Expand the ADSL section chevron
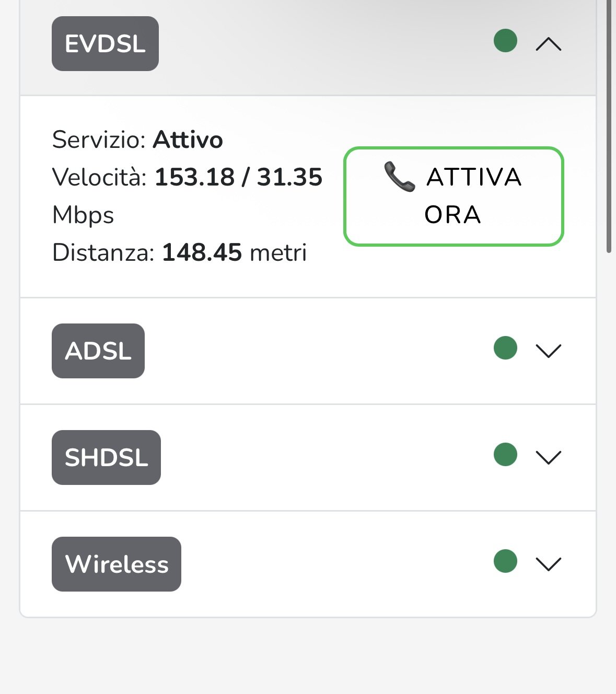Screen dimensions: 616x694 [x=549, y=351]
